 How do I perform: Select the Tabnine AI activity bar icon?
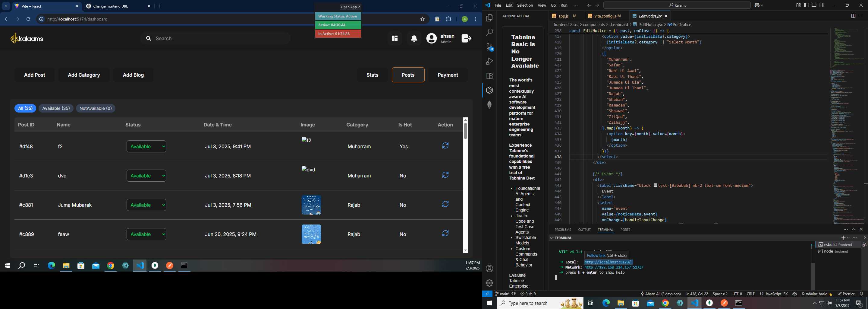(489, 91)
